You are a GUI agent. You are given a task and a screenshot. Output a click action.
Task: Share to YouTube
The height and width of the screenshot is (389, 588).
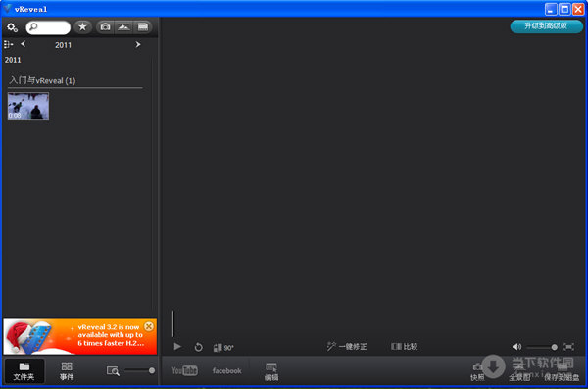[184, 371]
